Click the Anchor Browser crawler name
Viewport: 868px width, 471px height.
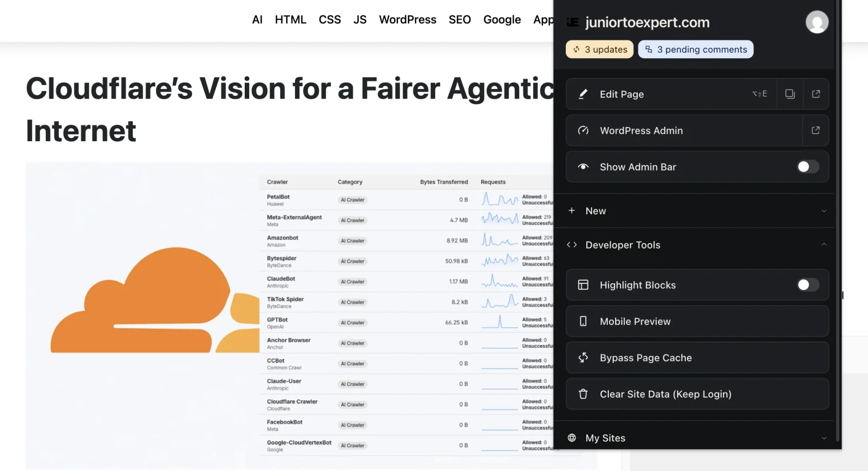pos(288,340)
